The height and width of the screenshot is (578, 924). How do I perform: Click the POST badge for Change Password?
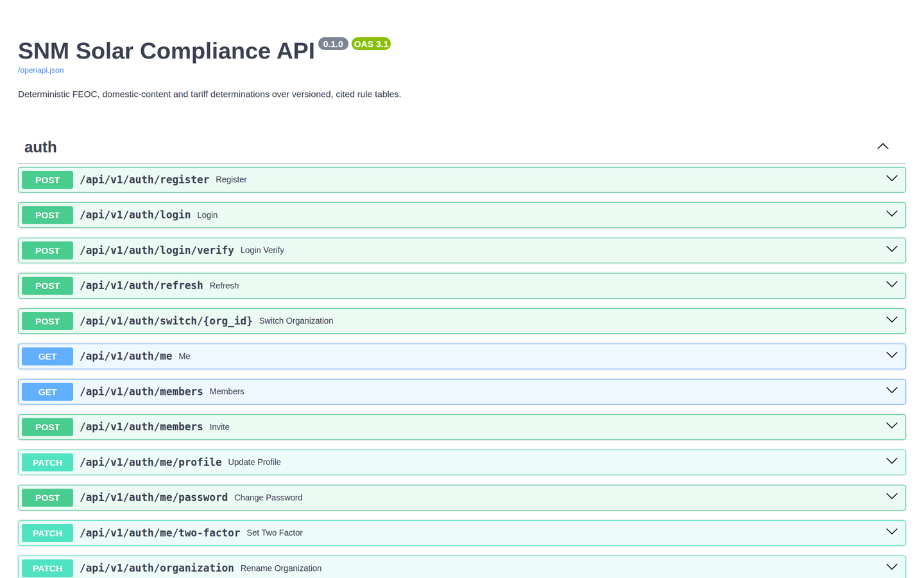pyautogui.click(x=47, y=498)
